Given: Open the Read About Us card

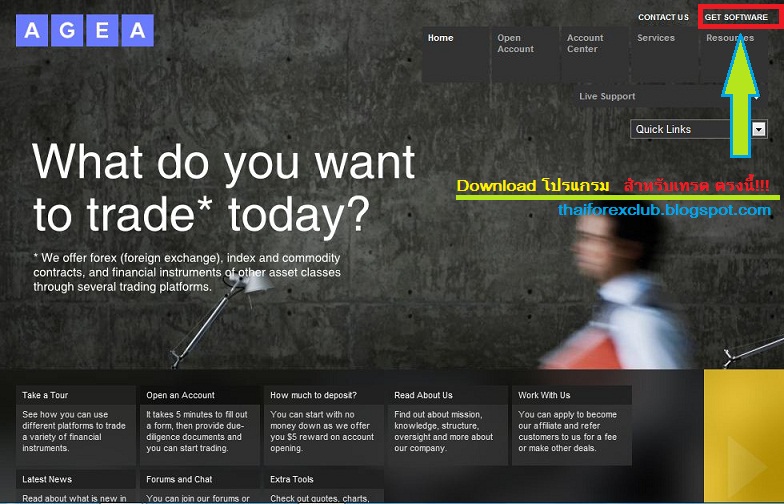Looking at the screenshot, I should click(x=448, y=426).
